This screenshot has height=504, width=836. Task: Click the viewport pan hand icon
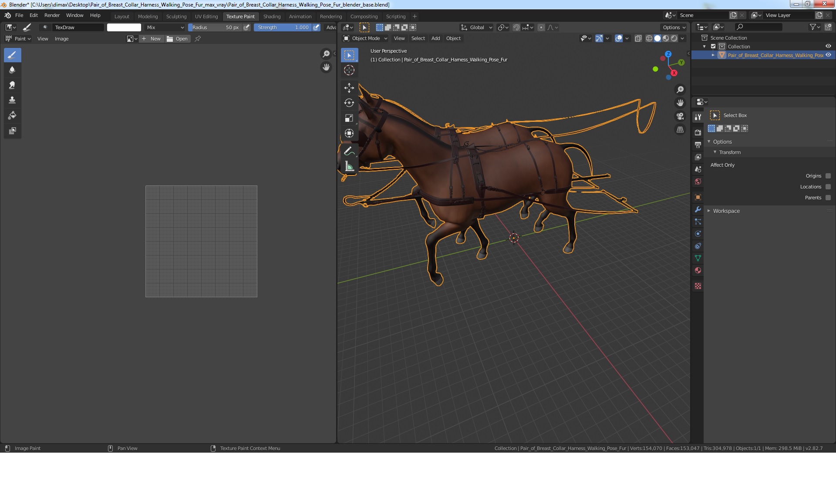[x=680, y=103]
